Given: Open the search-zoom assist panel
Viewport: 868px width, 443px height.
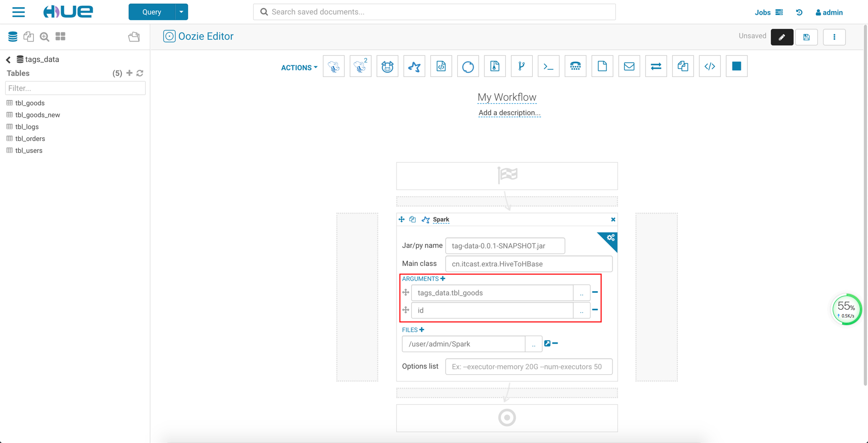Looking at the screenshot, I should [x=44, y=36].
